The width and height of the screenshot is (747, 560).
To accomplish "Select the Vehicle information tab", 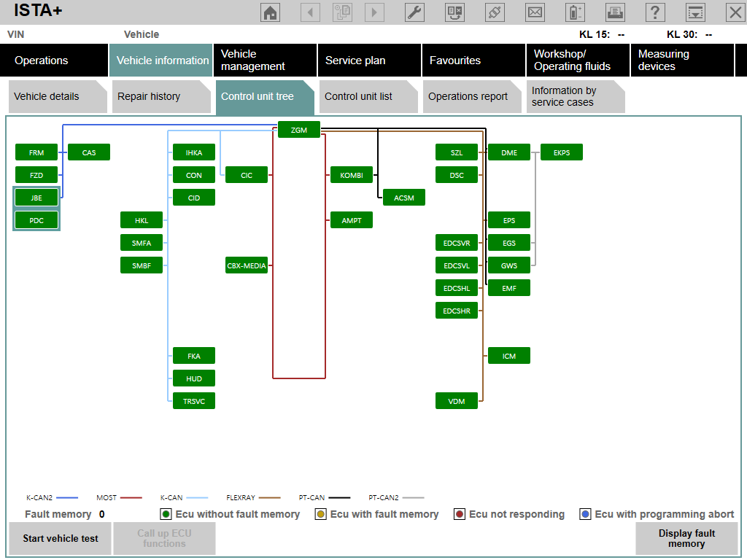I will pyautogui.click(x=161, y=61).
